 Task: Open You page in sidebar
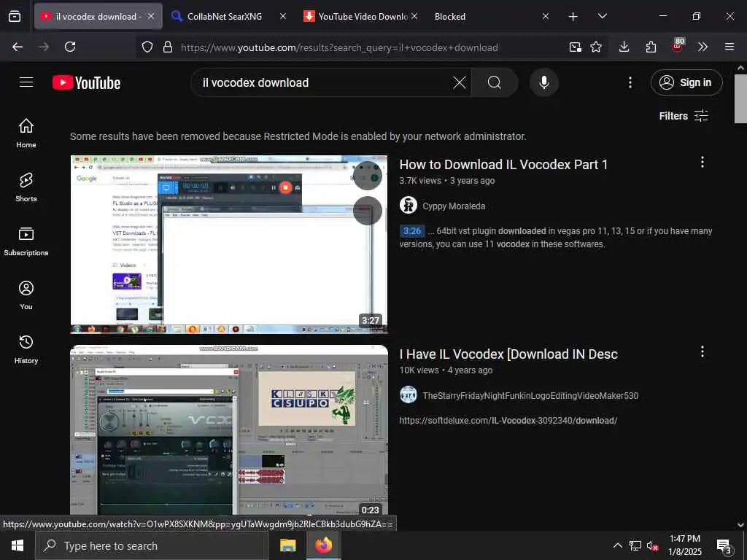click(26, 295)
